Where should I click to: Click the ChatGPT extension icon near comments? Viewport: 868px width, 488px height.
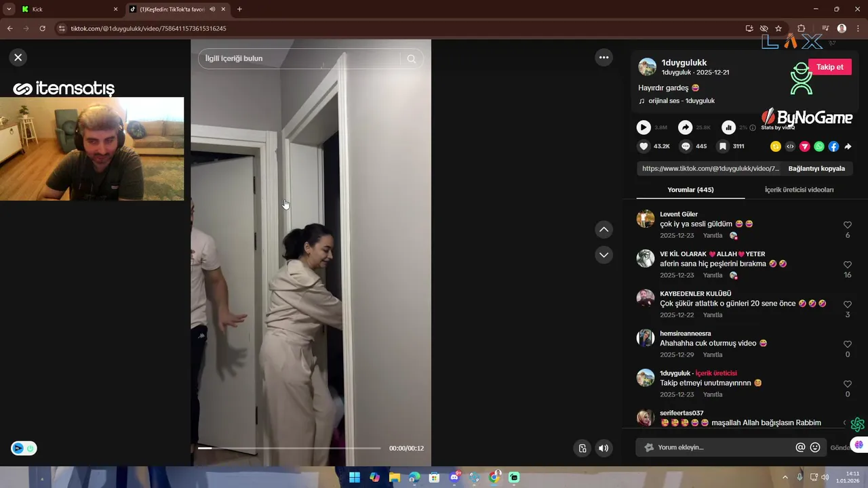coord(858,424)
